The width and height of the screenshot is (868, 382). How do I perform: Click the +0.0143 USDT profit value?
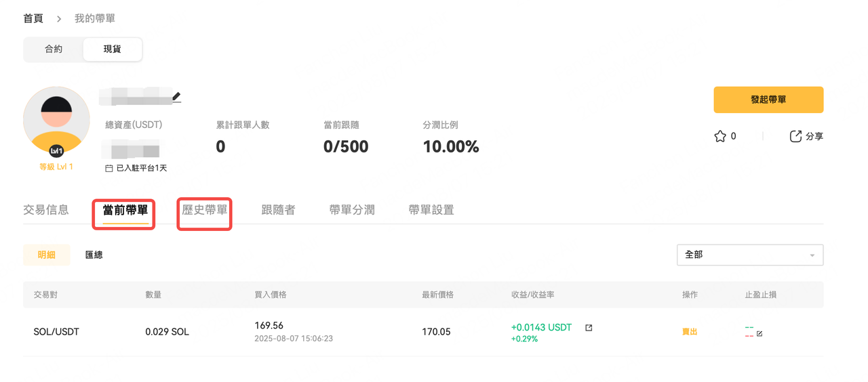(541, 327)
